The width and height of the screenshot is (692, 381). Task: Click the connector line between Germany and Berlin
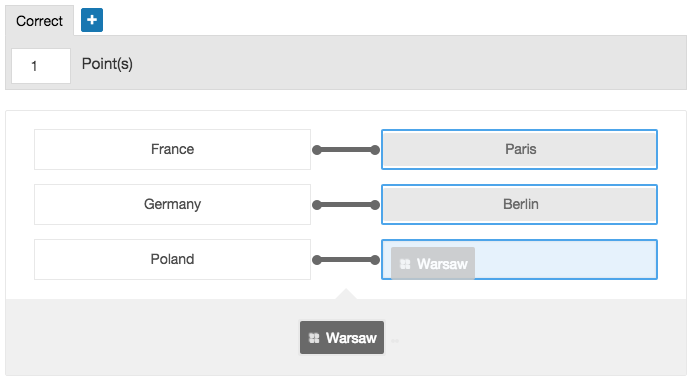(346, 205)
